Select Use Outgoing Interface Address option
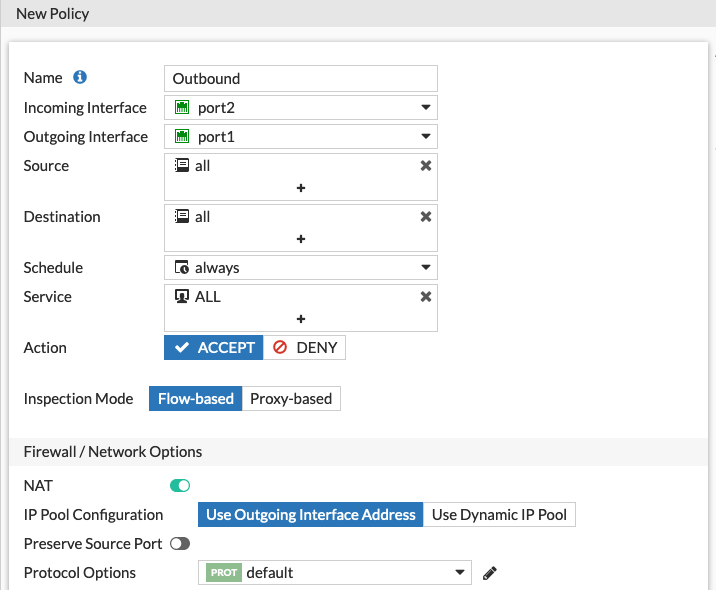 tap(310, 515)
